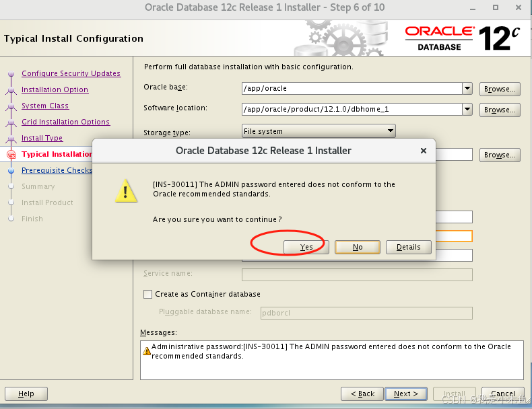Click the Pluggable database name field
Image resolution: width=532 pixels, height=409 pixels.
click(x=366, y=313)
